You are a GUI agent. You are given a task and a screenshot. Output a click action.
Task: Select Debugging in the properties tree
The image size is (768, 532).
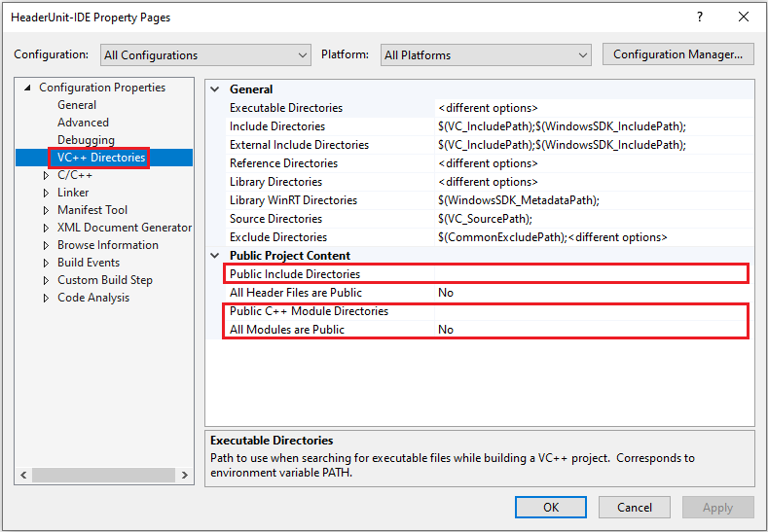(87, 140)
